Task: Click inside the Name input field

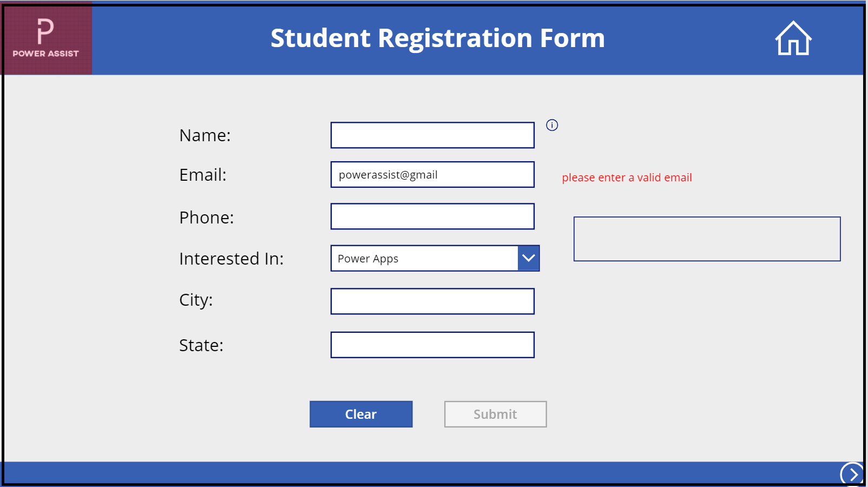Action: coord(432,135)
